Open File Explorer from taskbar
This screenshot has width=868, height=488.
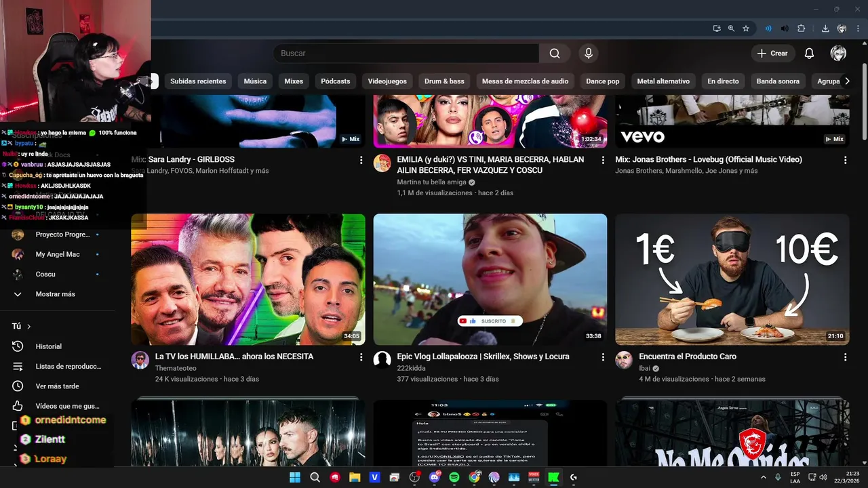pos(355,477)
